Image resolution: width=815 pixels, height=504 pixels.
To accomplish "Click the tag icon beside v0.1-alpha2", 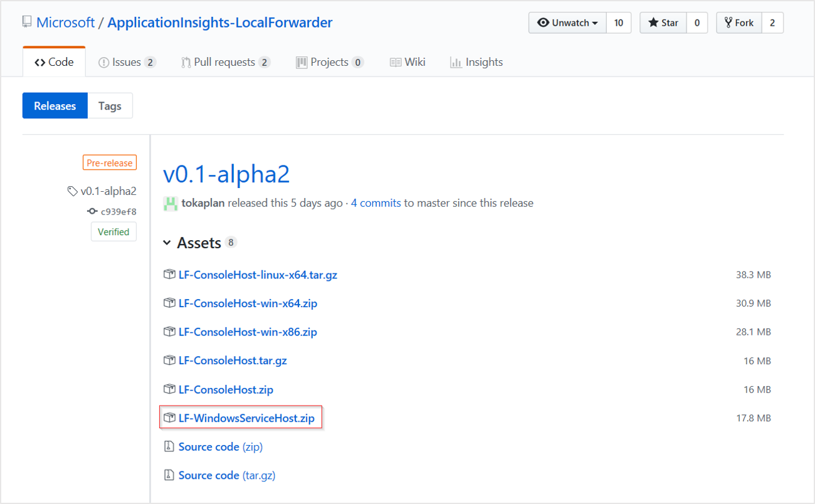I will pos(73,191).
